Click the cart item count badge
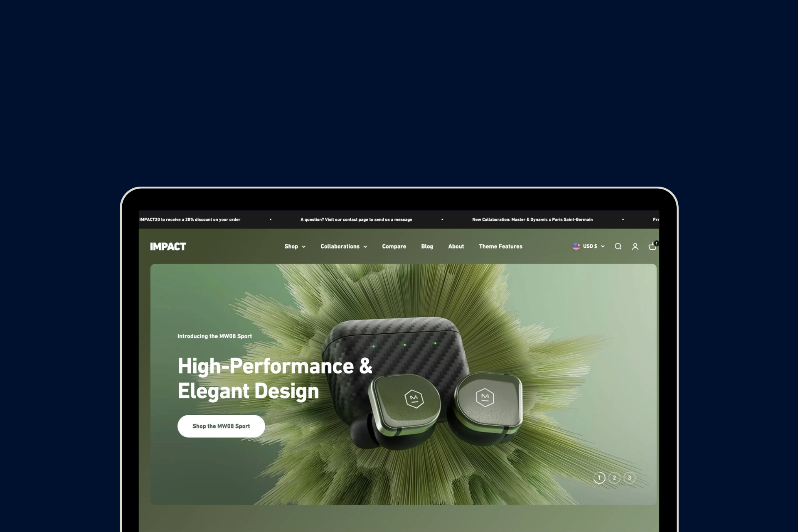The width and height of the screenshot is (798, 532). point(656,243)
